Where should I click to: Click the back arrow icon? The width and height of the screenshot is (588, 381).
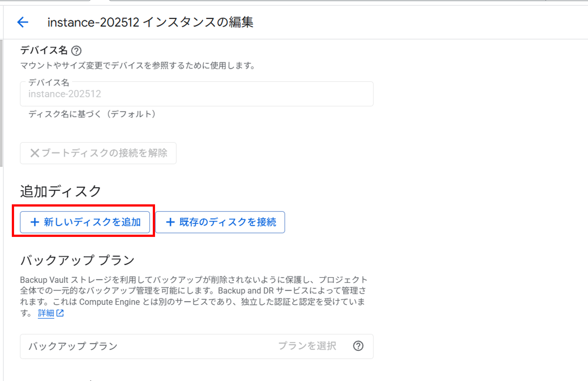click(x=23, y=22)
